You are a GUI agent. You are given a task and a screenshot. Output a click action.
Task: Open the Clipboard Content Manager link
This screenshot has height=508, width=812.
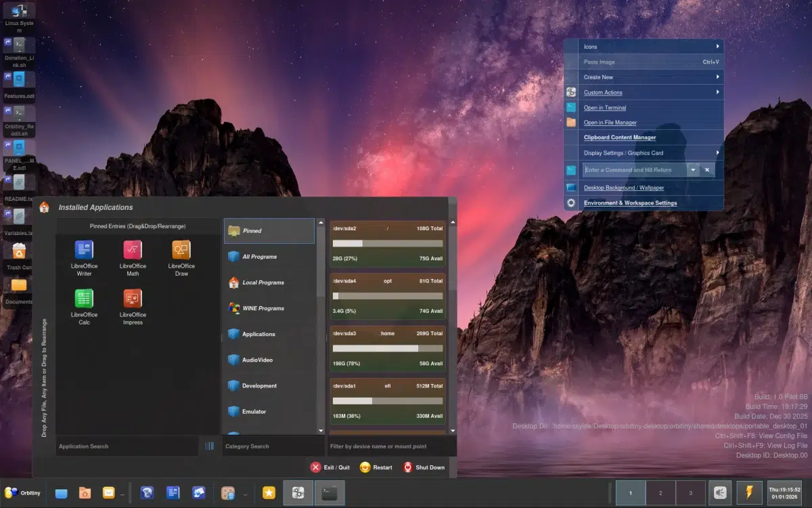(620, 137)
